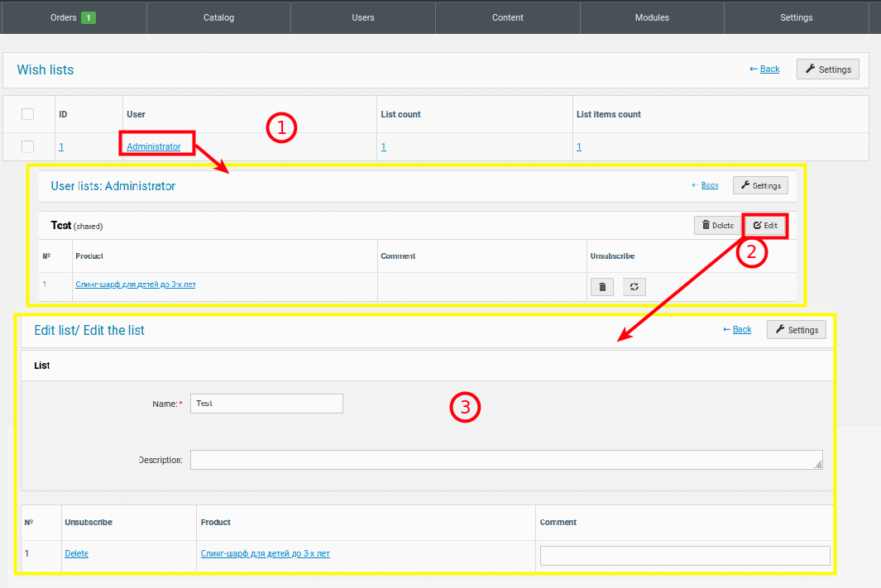The width and height of the screenshot is (881, 588).
Task: Open the Modules menu
Action: tap(652, 17)
